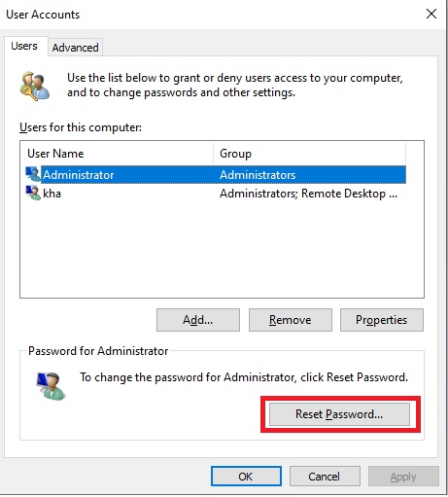
Task: Click the empty area of the users list
Action: click(222, 250)
